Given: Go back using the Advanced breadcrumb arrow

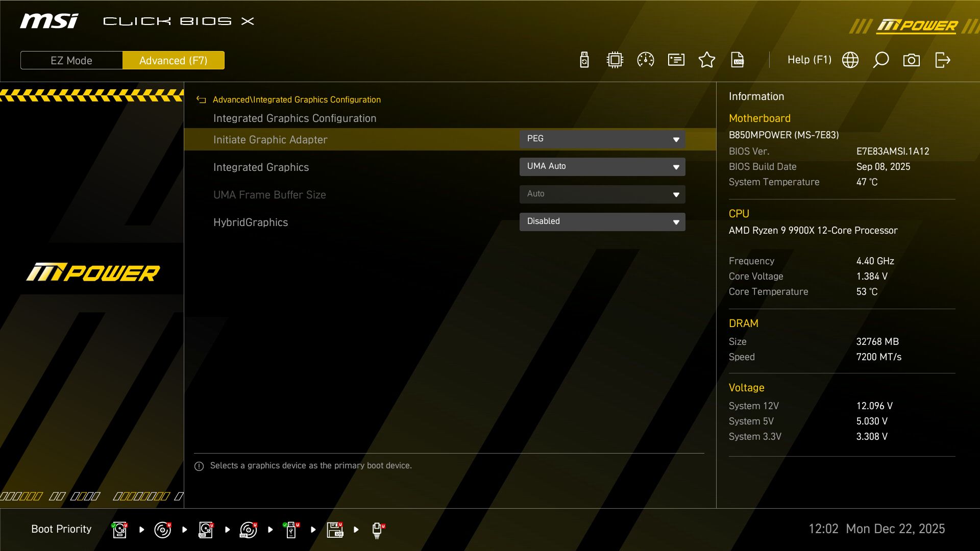Looking at the screenshot, I should [x=201, y=99].
